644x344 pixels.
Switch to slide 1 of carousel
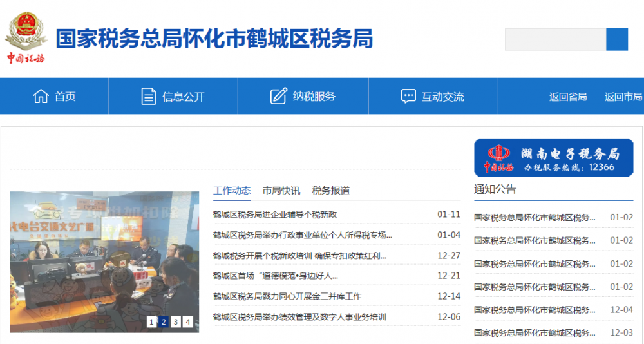(151, 321)
